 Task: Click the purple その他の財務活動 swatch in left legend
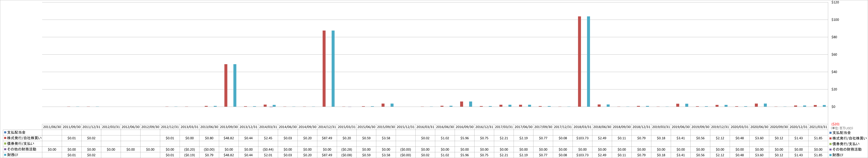click(x=5, y=149)
